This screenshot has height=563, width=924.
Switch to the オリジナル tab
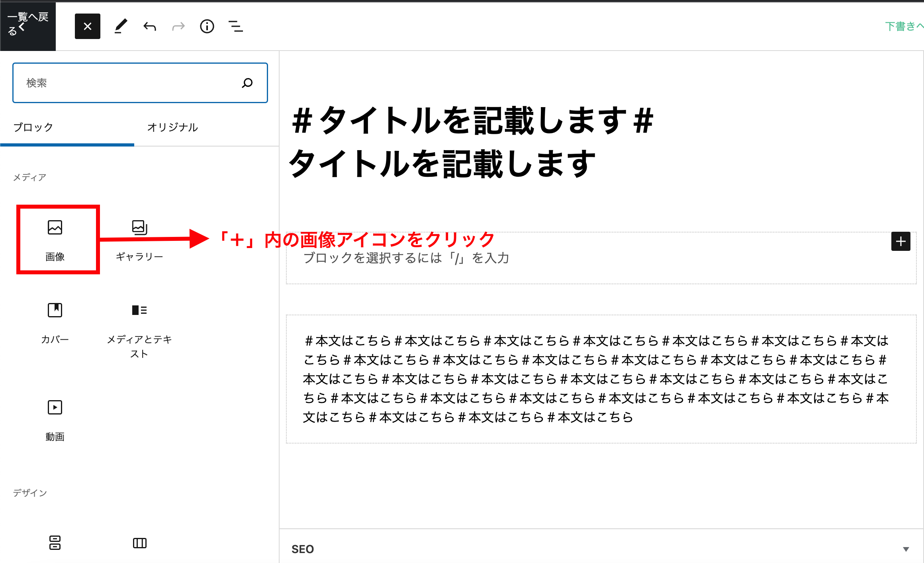click(172, 127)
